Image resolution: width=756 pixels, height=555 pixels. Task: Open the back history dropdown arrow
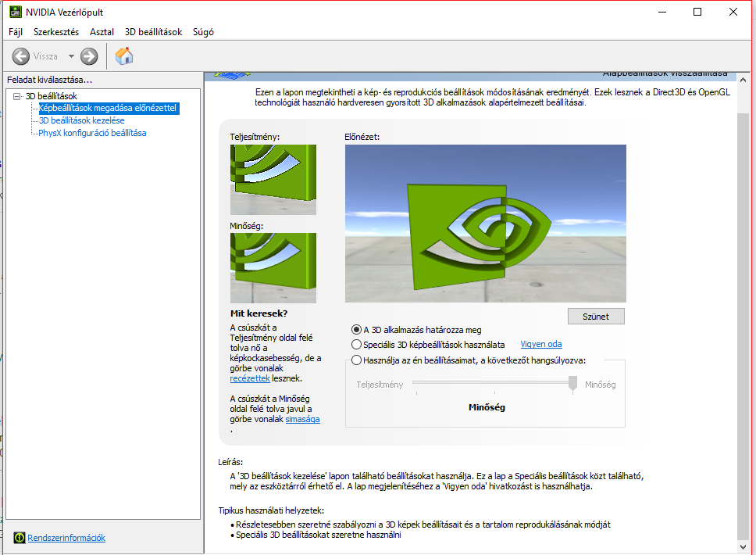click(x=71, y=56)
